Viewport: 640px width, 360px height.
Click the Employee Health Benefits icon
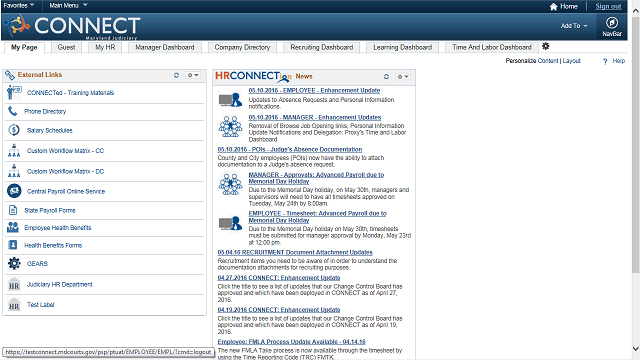(13, 227)
